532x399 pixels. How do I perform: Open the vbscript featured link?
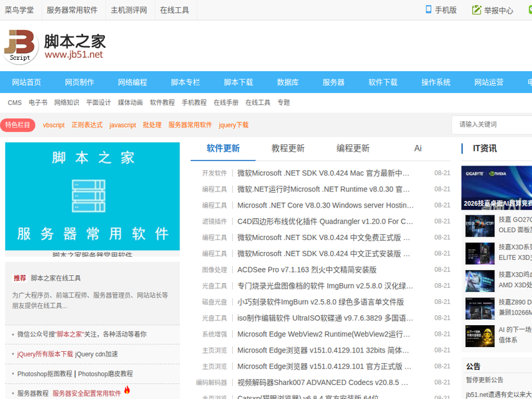coord(54,125)
